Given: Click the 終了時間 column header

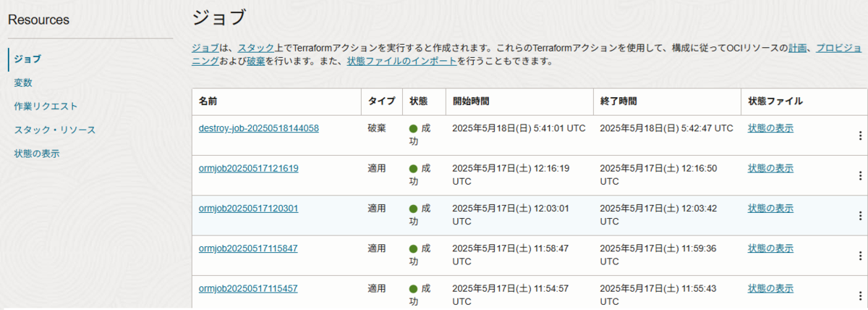Looking at the screenshot, I should click(618, 101).
